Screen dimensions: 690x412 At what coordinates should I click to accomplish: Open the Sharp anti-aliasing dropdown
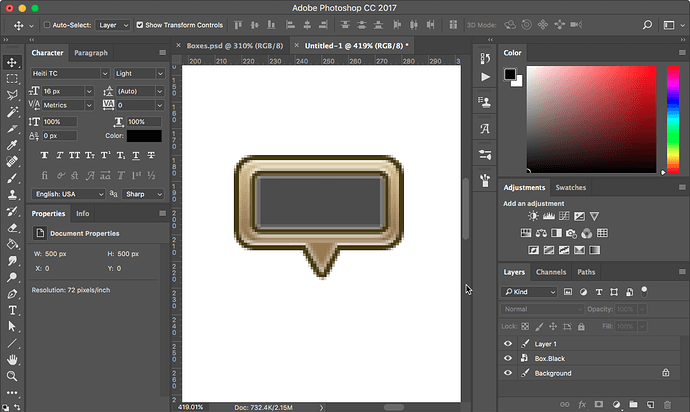click(142, 194)
